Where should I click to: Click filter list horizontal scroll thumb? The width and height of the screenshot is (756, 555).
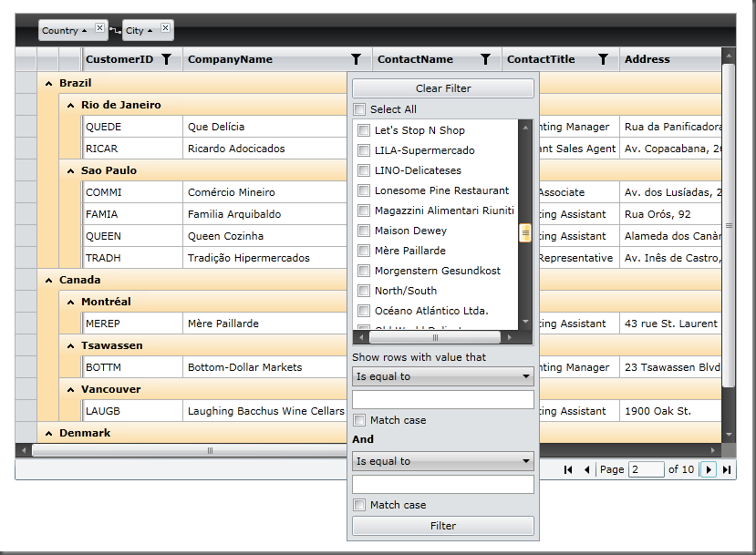pos(435,337)
